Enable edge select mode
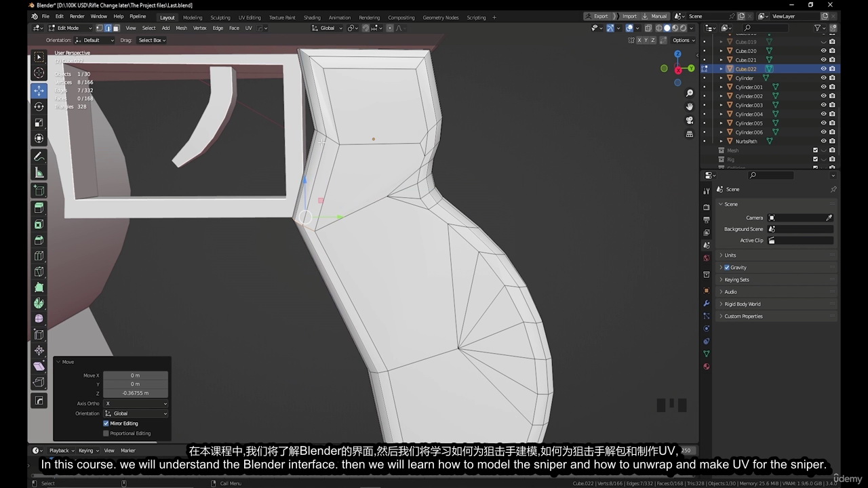 coord(108,28)
